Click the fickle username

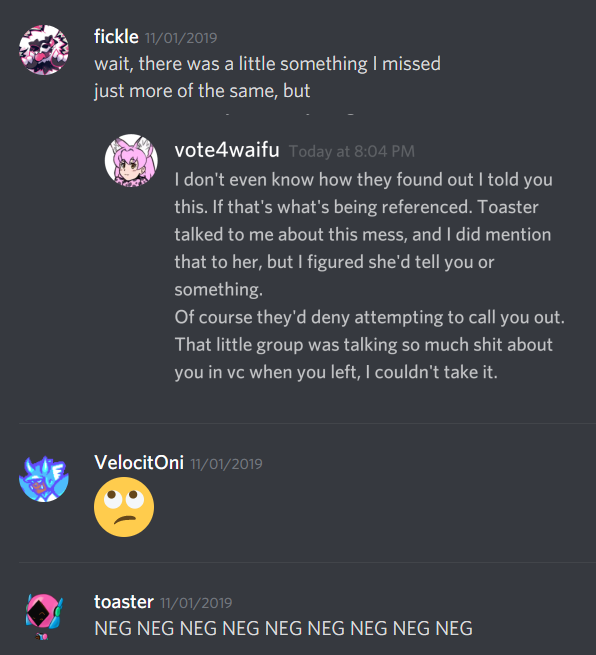[x=116, y=37]
